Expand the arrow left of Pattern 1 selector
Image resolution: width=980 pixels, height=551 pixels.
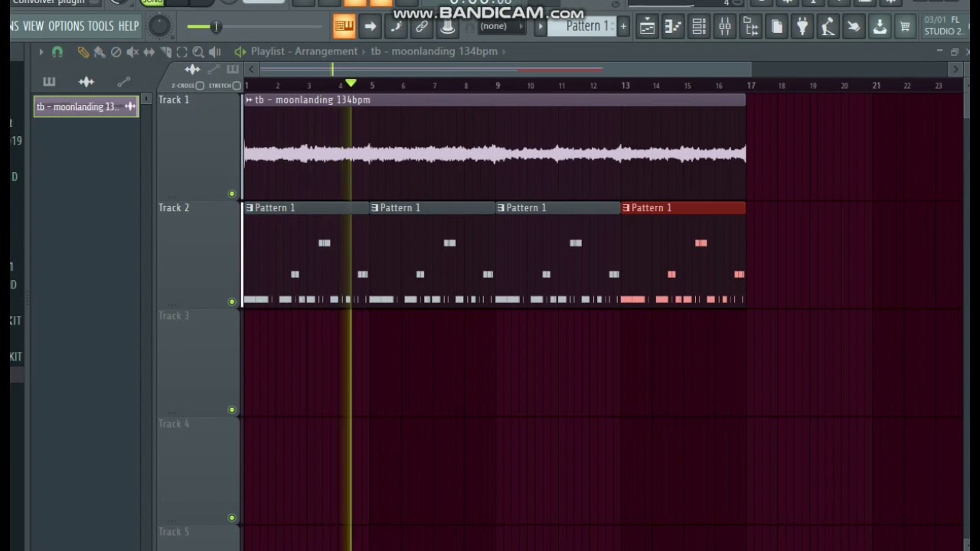pyautogui.click(x=541, y=27)
